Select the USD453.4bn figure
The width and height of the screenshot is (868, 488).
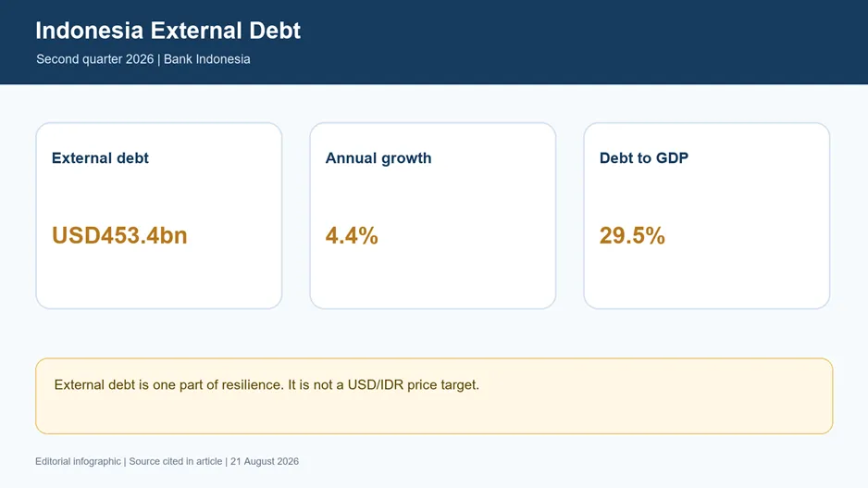click(119, 235)
